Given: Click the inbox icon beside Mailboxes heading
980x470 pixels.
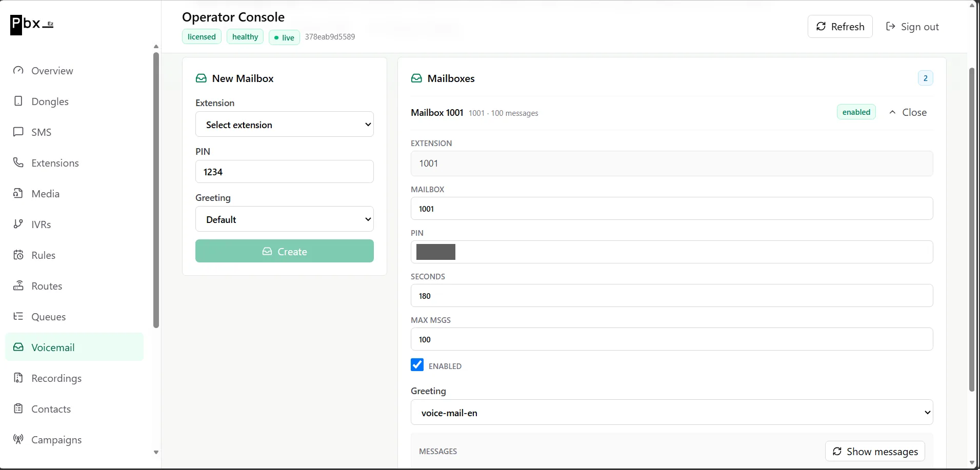Looking at the screenshot, I should [417, 78].
